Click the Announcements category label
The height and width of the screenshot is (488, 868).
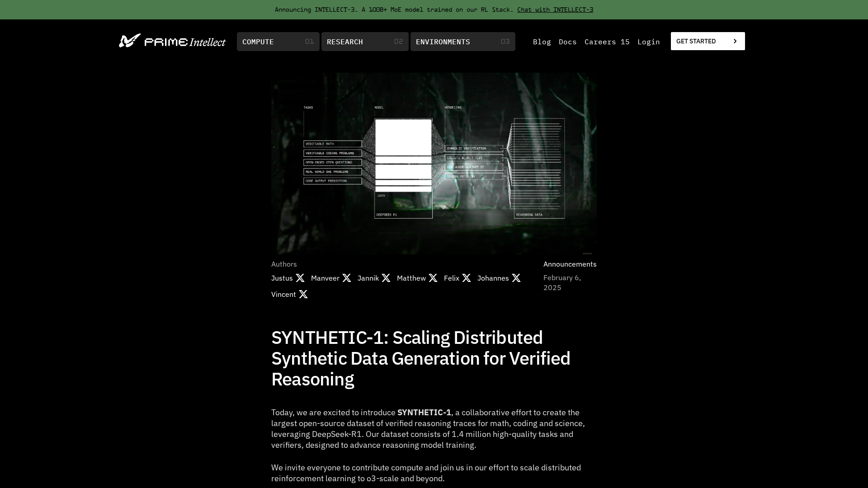point(570,264)
